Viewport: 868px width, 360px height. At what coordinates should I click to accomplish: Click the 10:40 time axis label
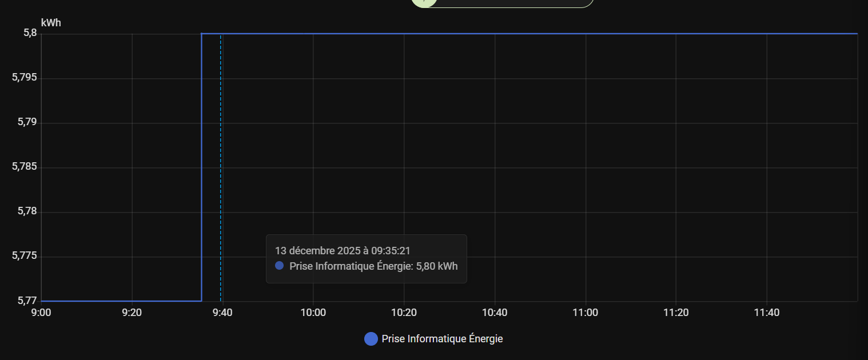coord(495,313)
